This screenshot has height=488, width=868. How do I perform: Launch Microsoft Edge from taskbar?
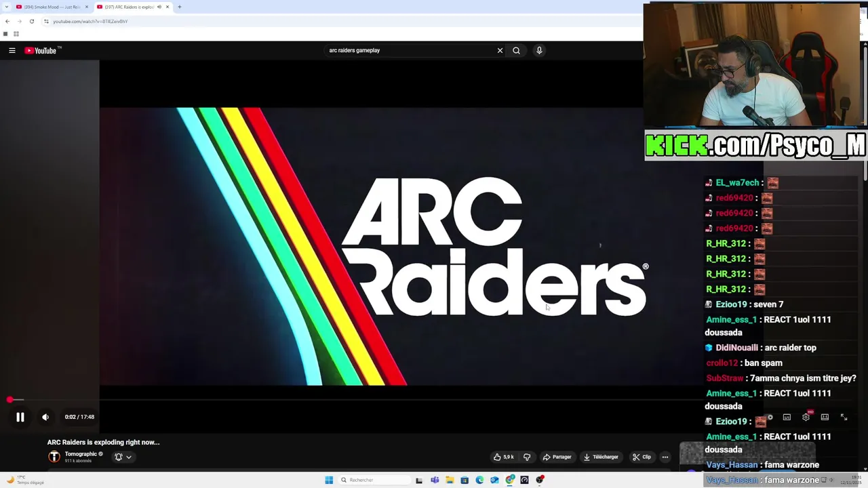479,480
